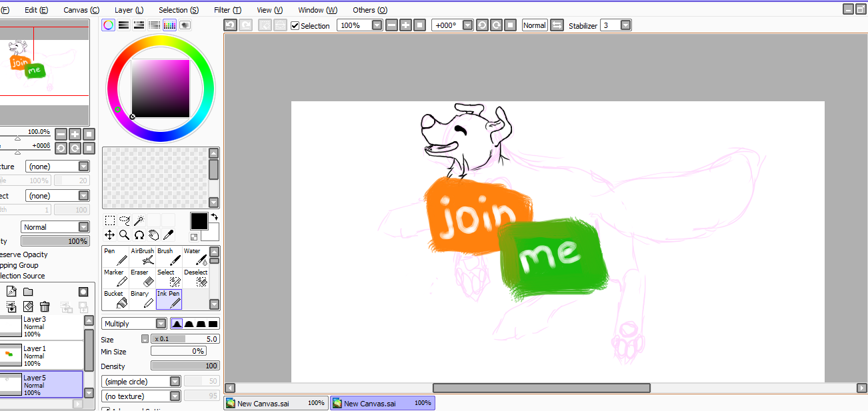Click the Undo button in toolbar
Screen dimensions: 868x411
pyautogui.click(x=230, y=25)
